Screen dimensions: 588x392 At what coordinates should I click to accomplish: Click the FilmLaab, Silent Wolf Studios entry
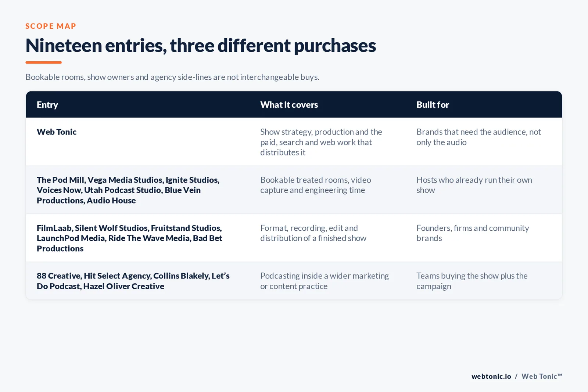click(129, 238)
